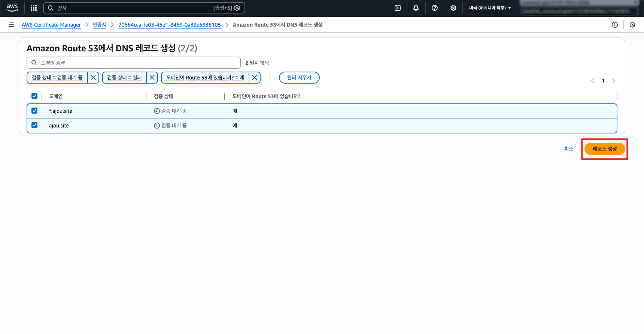Go to the previous page of results
The image size is (644, 334).
click(x=593, y=81)
